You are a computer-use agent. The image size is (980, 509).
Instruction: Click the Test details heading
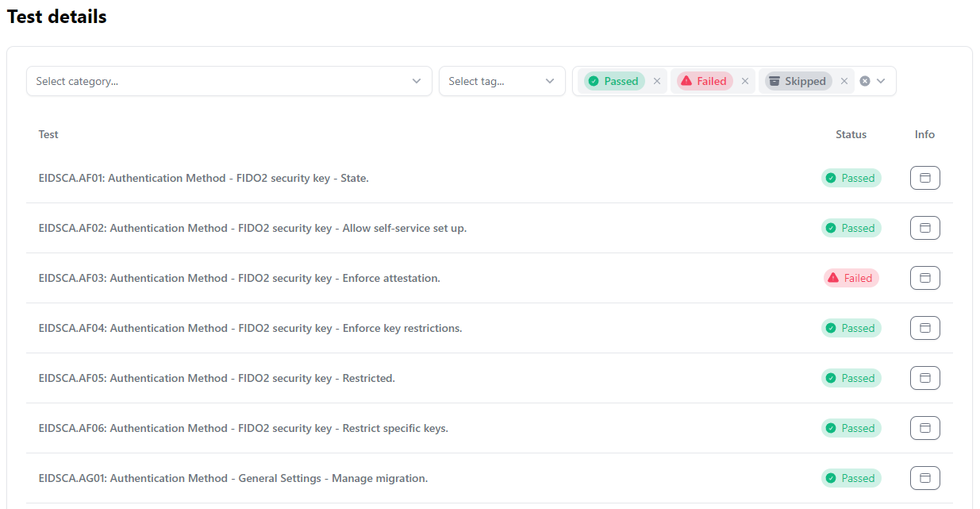[x=56, y=17]
